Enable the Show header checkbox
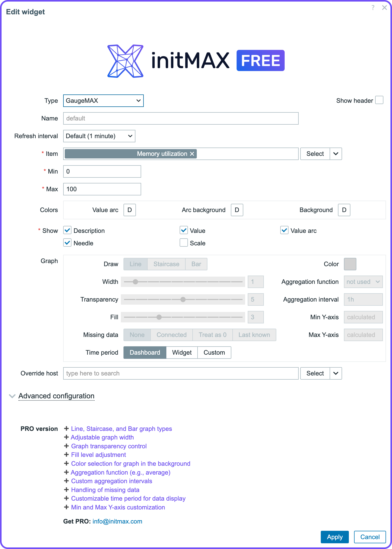The height and width of the screenshot is (549, 392). (379, 100)
